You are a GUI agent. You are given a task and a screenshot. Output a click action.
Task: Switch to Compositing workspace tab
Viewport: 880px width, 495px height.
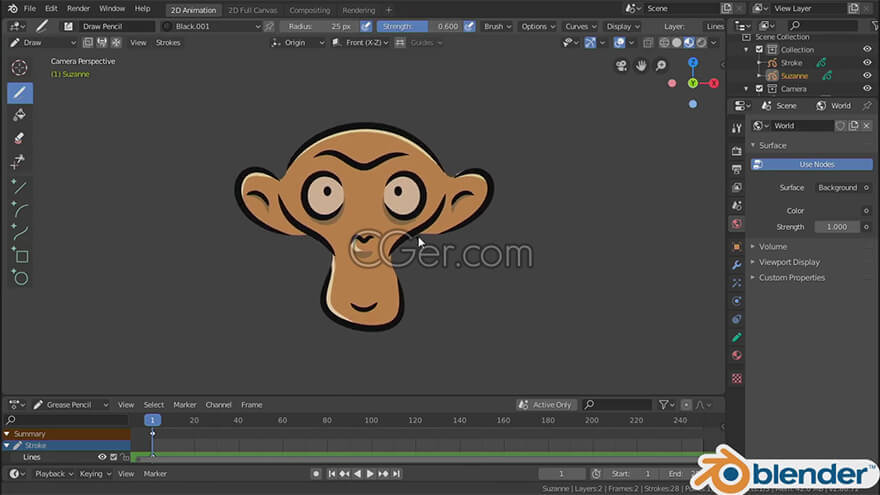310,10
